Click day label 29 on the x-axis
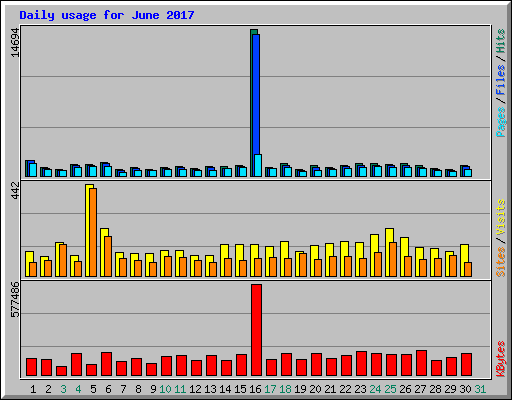 click(x=450, y=389)
